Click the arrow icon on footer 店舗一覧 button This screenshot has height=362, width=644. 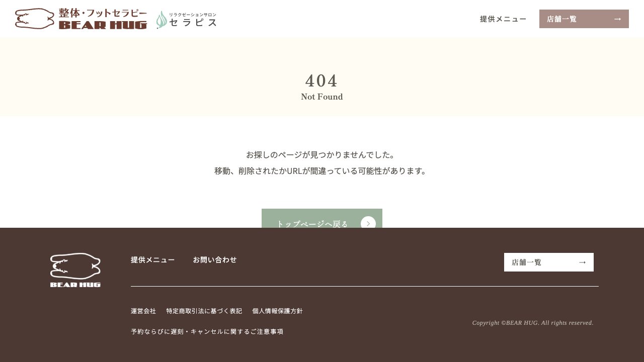pos(583,262)
